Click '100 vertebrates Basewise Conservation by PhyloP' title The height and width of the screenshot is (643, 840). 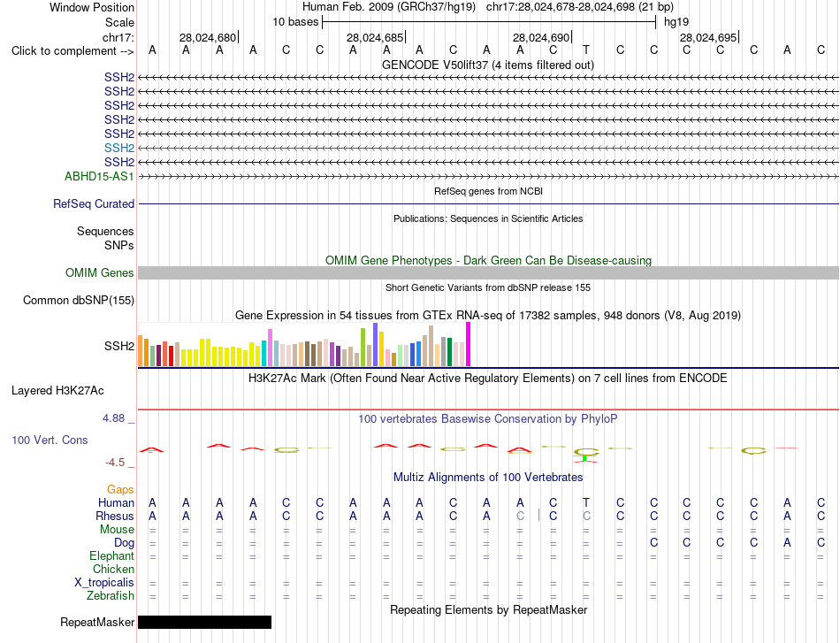coord(487,419)
